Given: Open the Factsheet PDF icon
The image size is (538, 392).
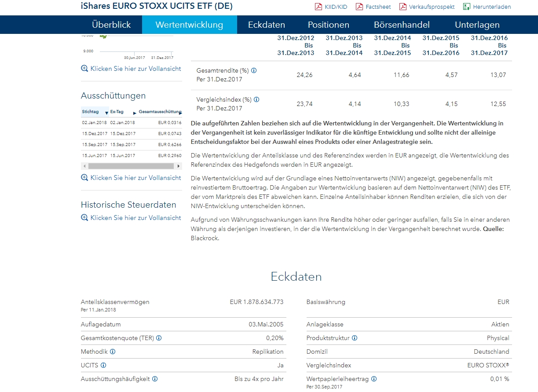Looking at the screenshot, I should pos(359,7).
